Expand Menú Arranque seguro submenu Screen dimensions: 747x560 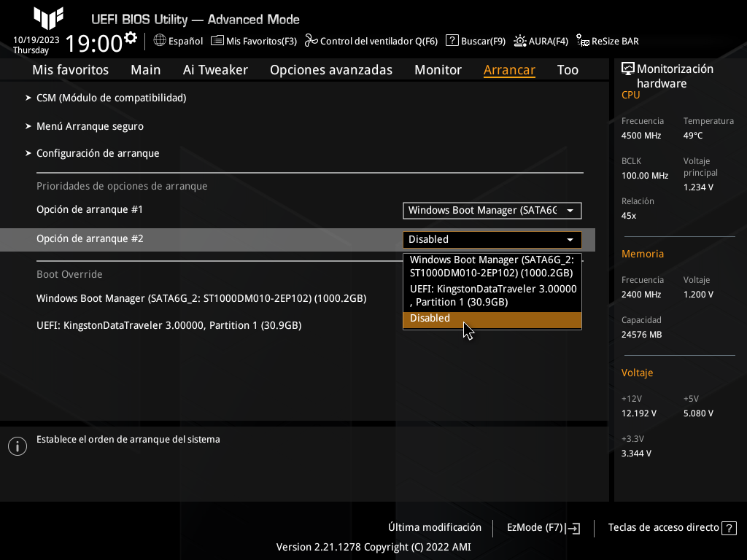[x=90, y=126]
